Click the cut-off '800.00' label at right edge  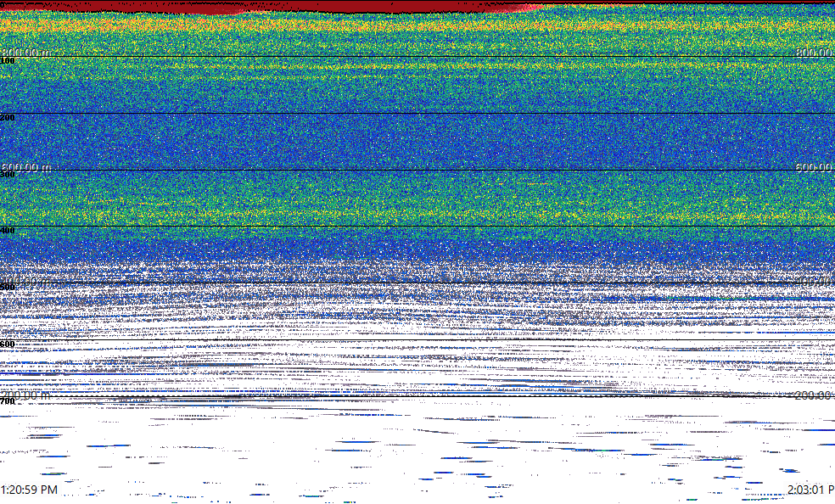[x=815, y=52]
